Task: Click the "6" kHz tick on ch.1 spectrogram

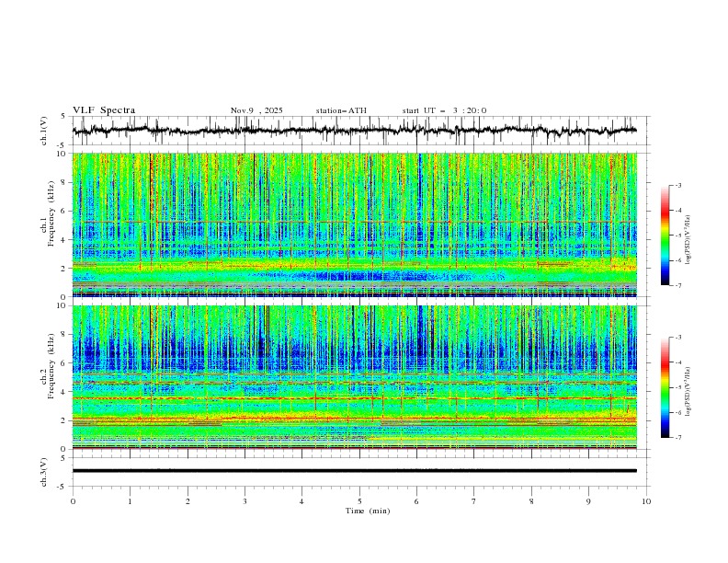Action: [64, 211]
